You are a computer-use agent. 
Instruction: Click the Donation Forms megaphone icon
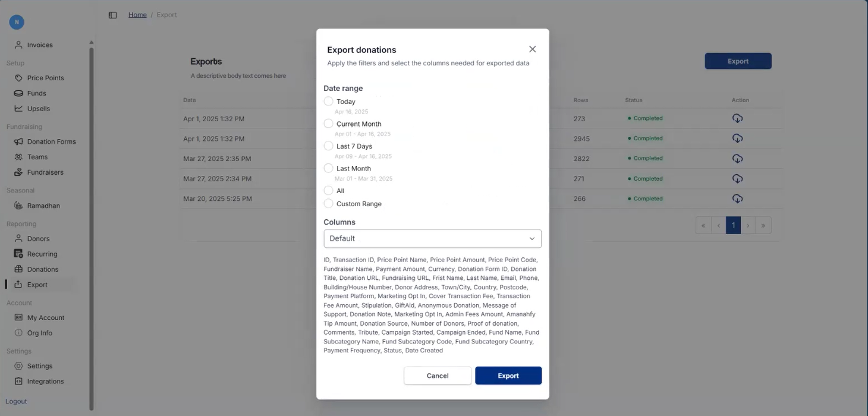18,141
